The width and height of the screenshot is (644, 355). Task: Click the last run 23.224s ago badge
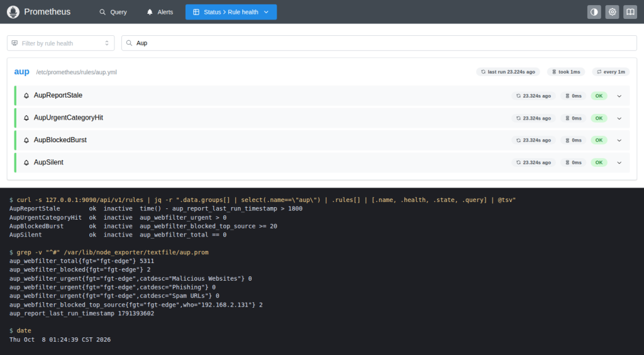(508, 72)
